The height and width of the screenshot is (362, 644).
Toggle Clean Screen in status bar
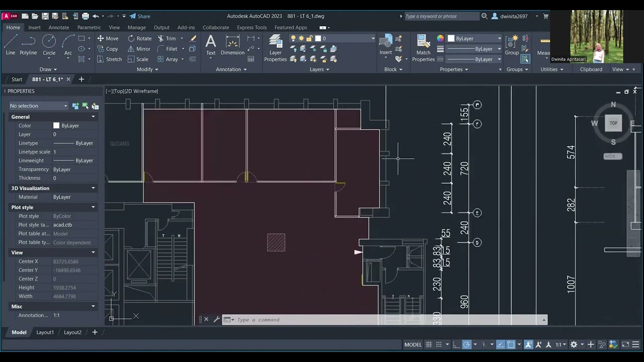tap(625, 344)
